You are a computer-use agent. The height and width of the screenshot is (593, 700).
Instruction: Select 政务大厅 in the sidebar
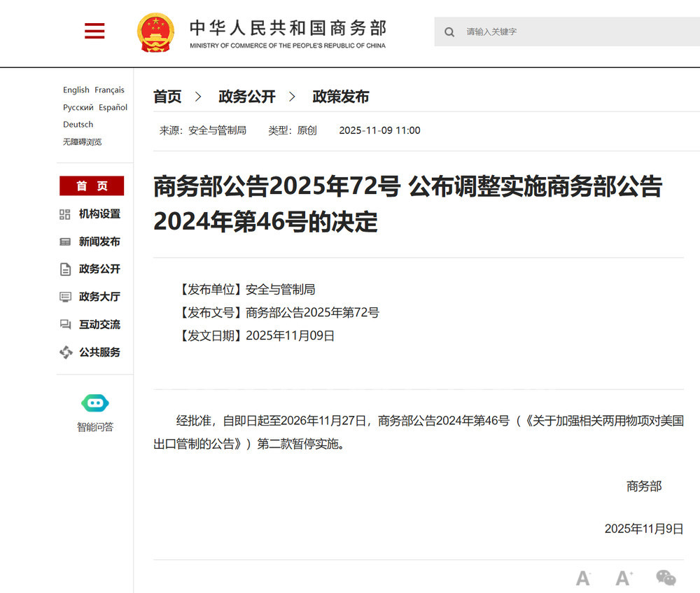pyautogui.click(x=99, y=297)
